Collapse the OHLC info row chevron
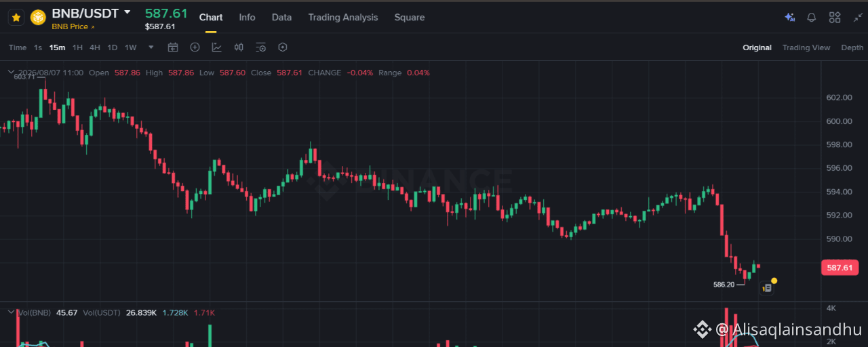Screen dimensions: 868x347 pyautogui.click(x=11, y=73)
